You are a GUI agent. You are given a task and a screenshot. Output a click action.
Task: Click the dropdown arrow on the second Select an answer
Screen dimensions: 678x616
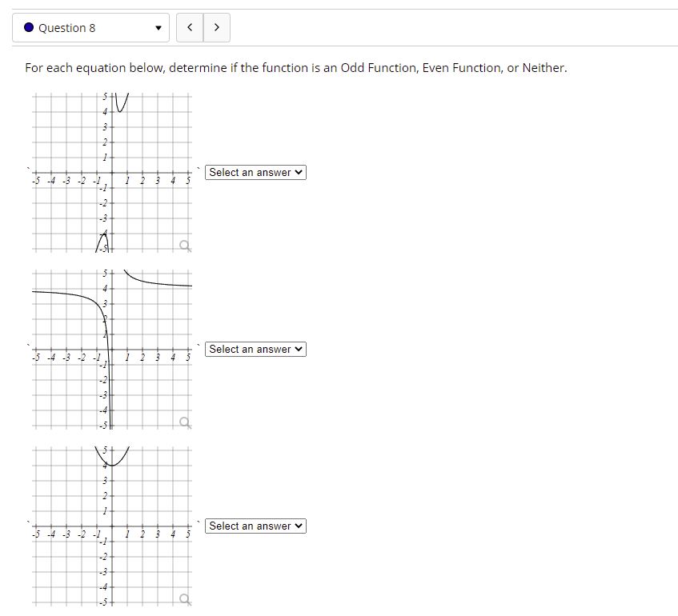pyautogui.click(x=298, y=349)
